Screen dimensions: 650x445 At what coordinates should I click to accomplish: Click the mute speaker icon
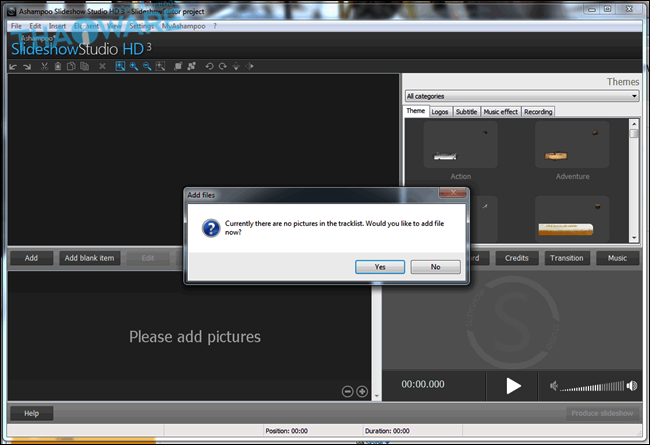[x=554, y=386]
